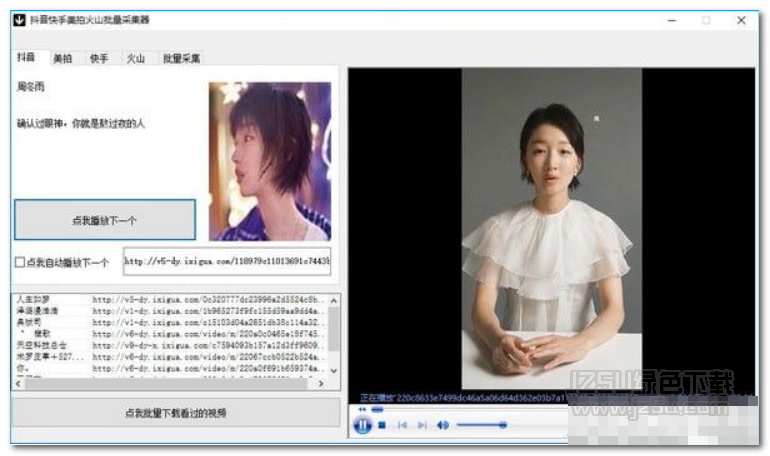Click horizontal scrollbar right arrow
Image resolution: width=770 pixels, height=456 pixels.
pyautogui.click(x=321, y=384)
